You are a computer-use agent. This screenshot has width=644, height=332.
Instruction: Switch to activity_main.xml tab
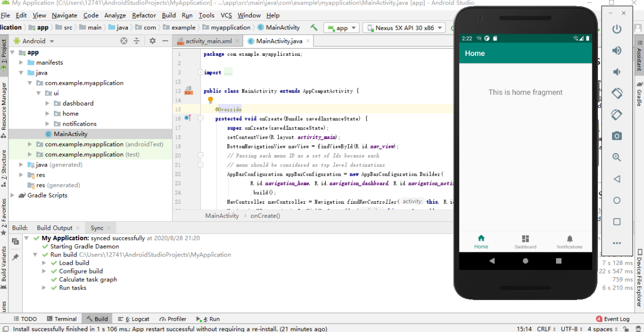pos(209,41)
